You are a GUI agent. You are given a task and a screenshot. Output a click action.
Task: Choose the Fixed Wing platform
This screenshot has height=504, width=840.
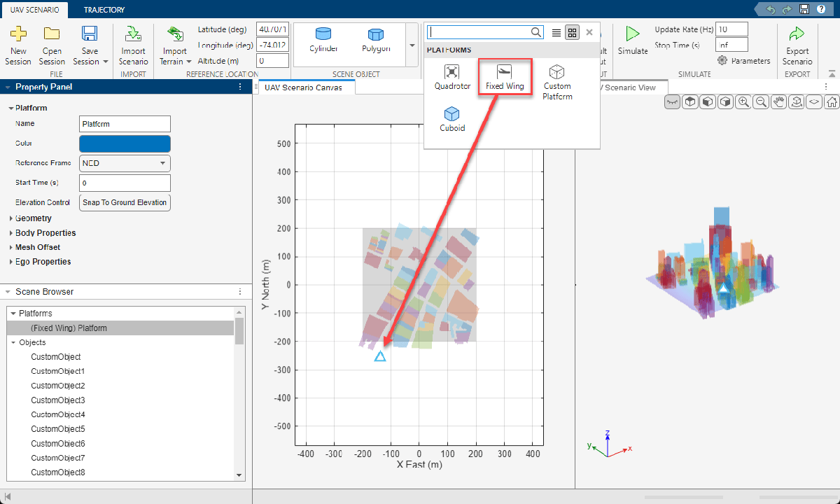click(x=505, y=78)
